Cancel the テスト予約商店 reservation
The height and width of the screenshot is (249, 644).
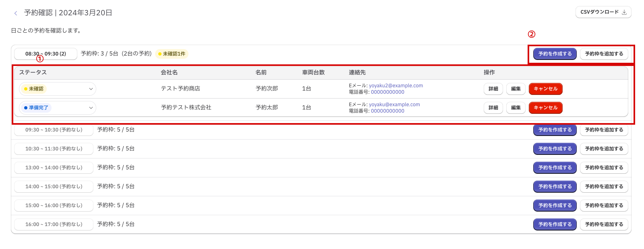pyautogui.click(x=545, y=89)
